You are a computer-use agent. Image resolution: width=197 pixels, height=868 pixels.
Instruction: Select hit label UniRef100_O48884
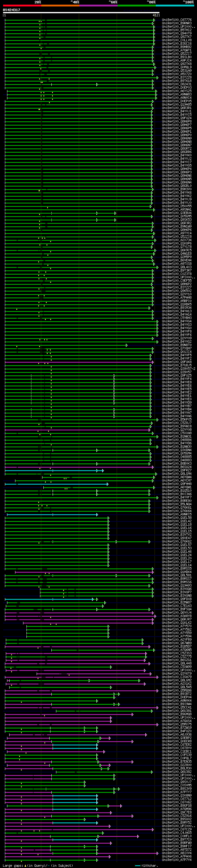point(176,440)
